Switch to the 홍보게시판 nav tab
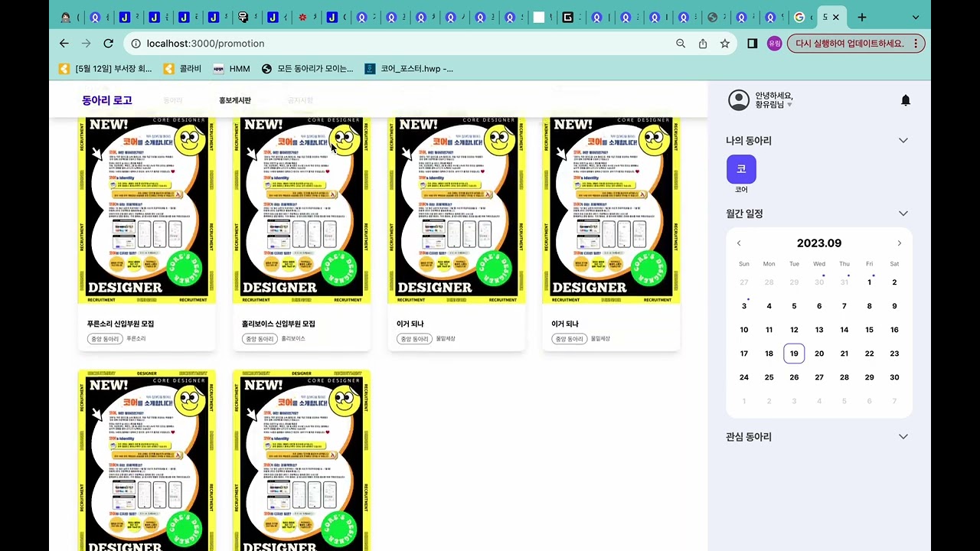Viewport: 980px width, 551px height. click(x=234, y=100)
